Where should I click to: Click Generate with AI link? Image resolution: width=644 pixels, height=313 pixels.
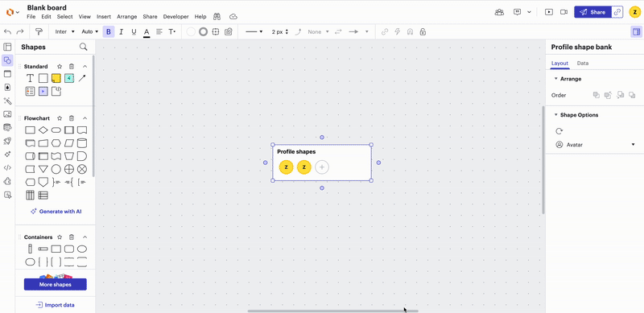(56, 212)
